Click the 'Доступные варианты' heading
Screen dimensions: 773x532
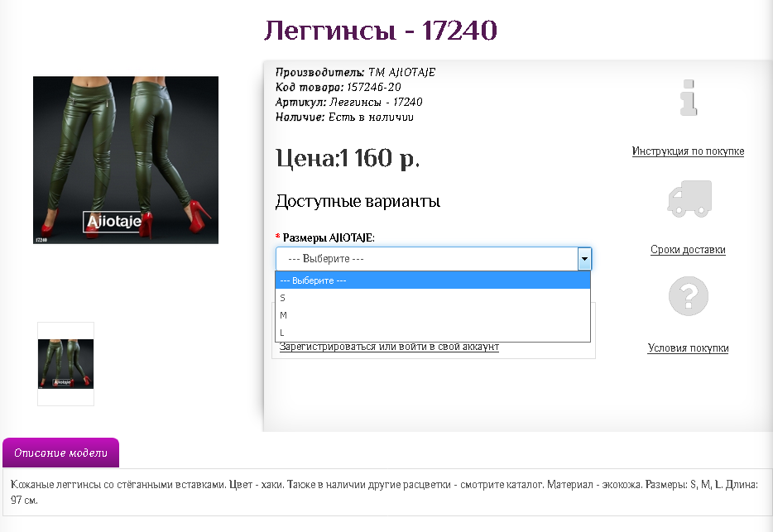pyautogui.click(x=358, y=201)
